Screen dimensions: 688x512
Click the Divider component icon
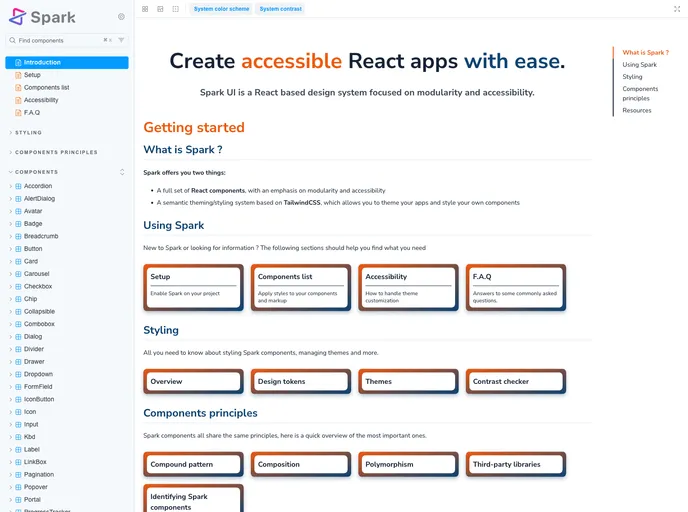[x=18, y=349]
